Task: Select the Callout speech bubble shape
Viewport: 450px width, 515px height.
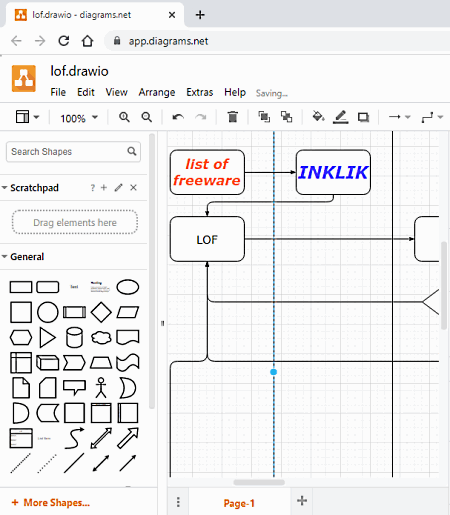Action: [x=74, y=388]
